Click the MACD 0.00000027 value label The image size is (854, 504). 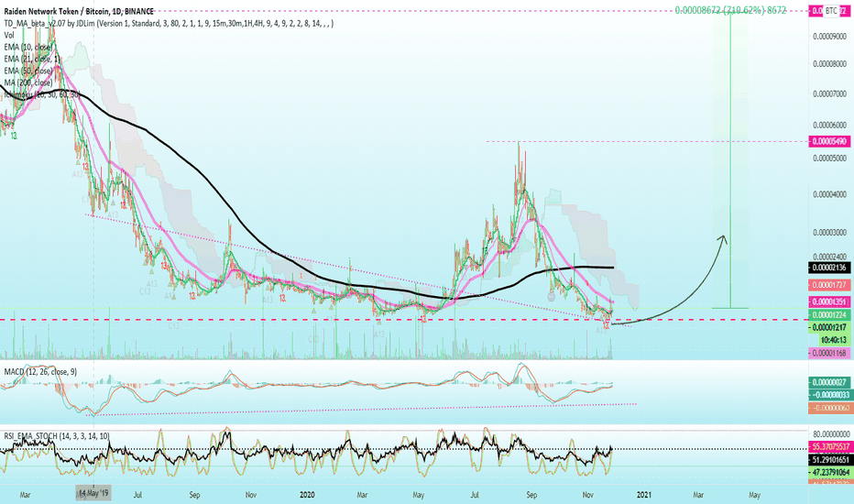click(x=830, y=382)
